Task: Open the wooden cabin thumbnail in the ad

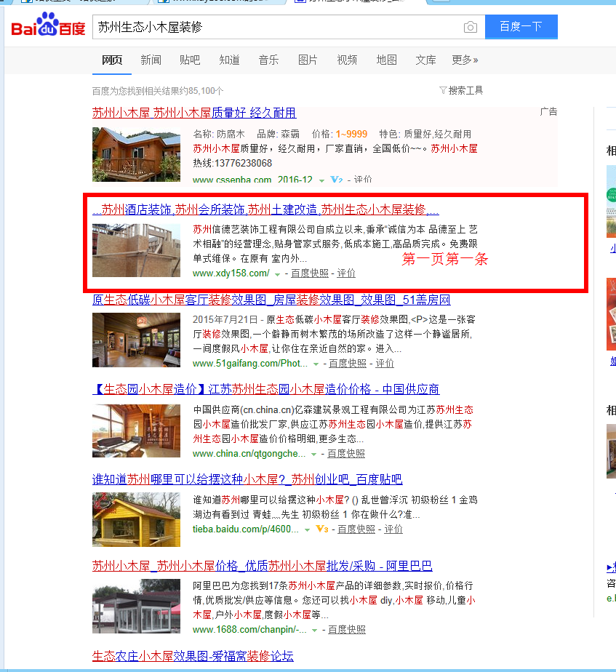Action: (x=136, y=155)
